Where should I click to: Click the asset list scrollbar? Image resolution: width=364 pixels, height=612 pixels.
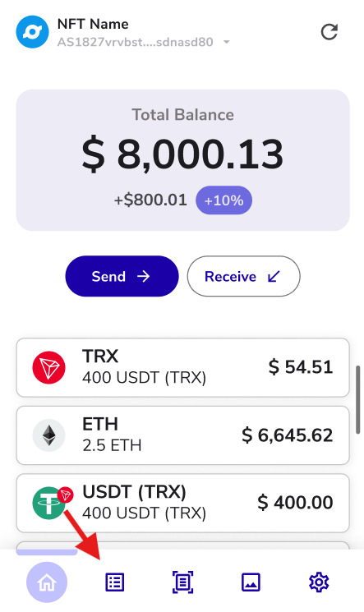tap(357, 400)
